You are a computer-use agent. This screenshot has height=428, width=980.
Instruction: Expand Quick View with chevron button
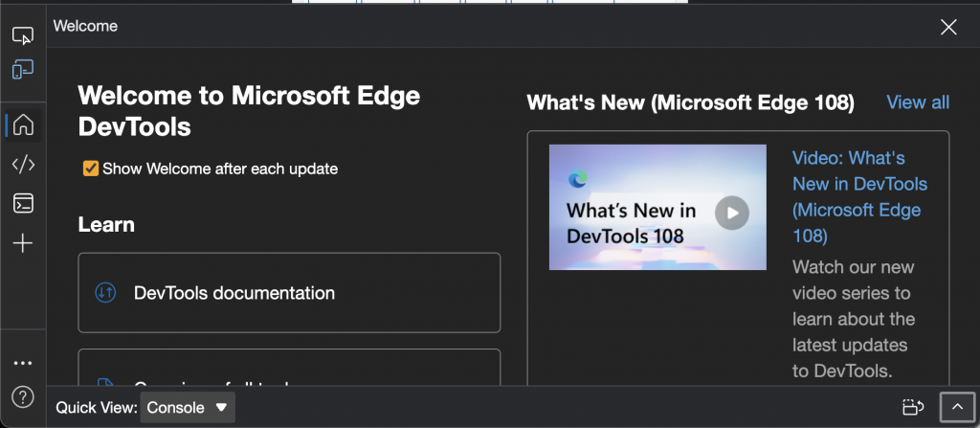point(957,407)
